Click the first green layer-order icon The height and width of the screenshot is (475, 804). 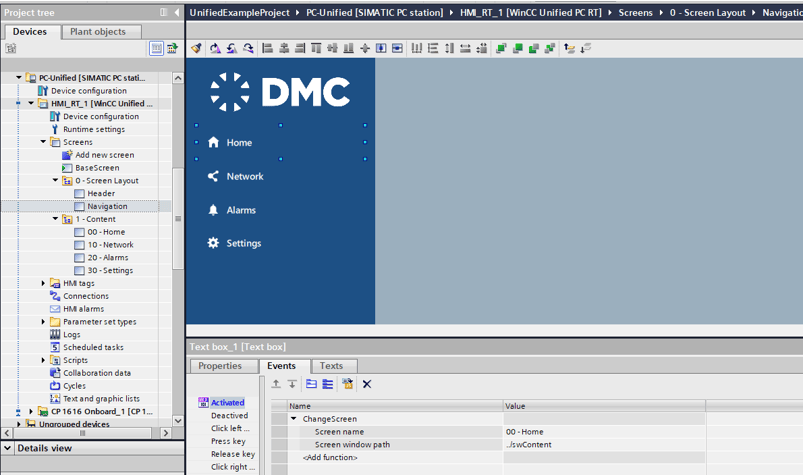(x=501, y=48)
